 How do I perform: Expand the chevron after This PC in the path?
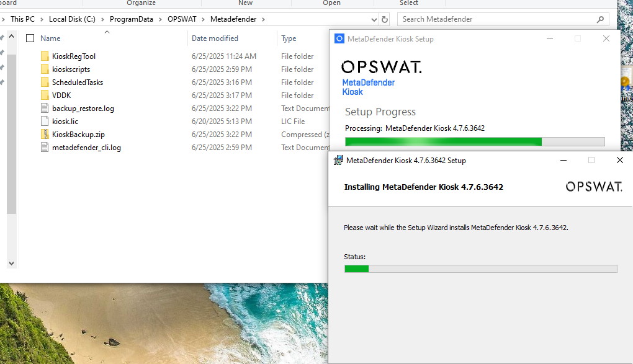click(x=42, y=19)
